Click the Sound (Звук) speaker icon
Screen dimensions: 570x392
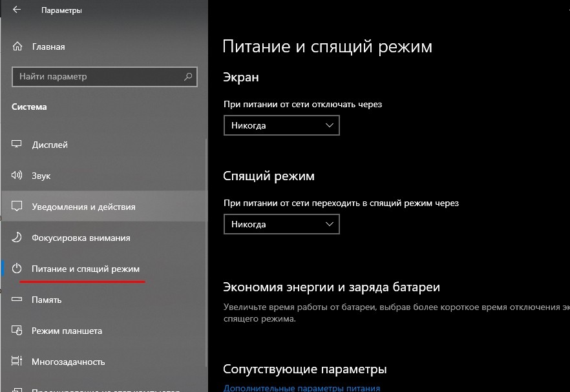(x=17, y=176)
